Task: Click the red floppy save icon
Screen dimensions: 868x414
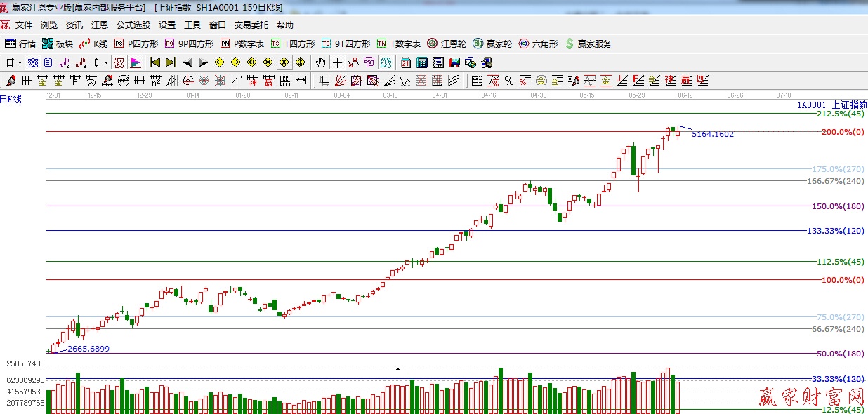Action: pos(454,62)
